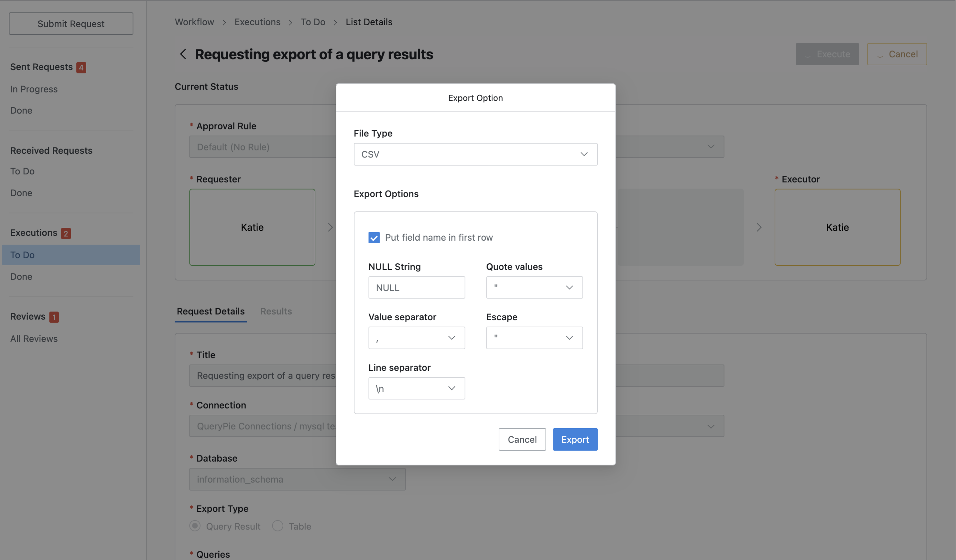Click the NULL String input field

(x=416, y=288)
